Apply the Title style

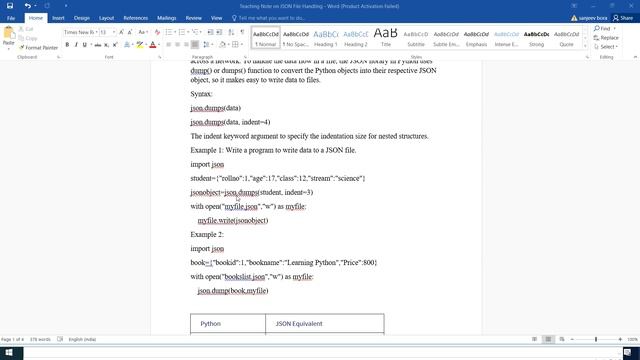pyautogui.click(x=386, y=38)
